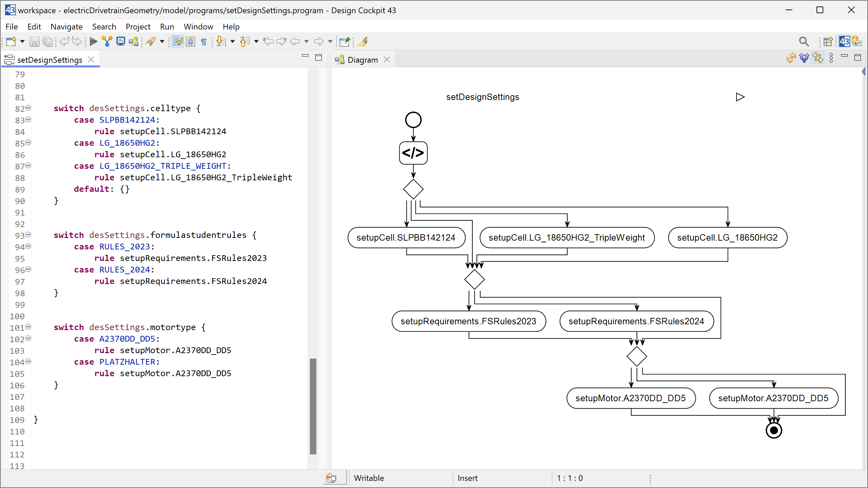Maximize the setDesignSettings editor panel
This screenshot has height=488, width=868.
319,58
